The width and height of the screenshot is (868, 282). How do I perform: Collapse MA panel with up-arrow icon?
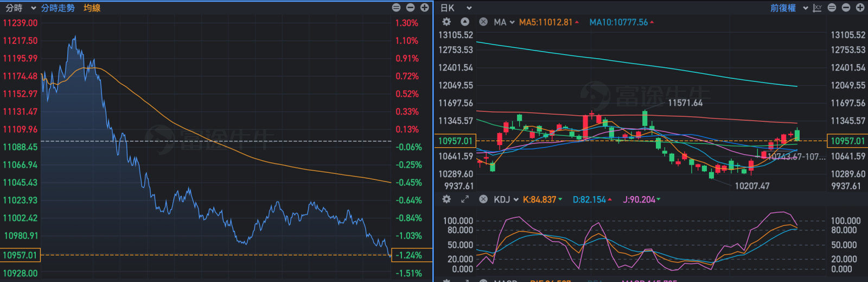(465, 22)
